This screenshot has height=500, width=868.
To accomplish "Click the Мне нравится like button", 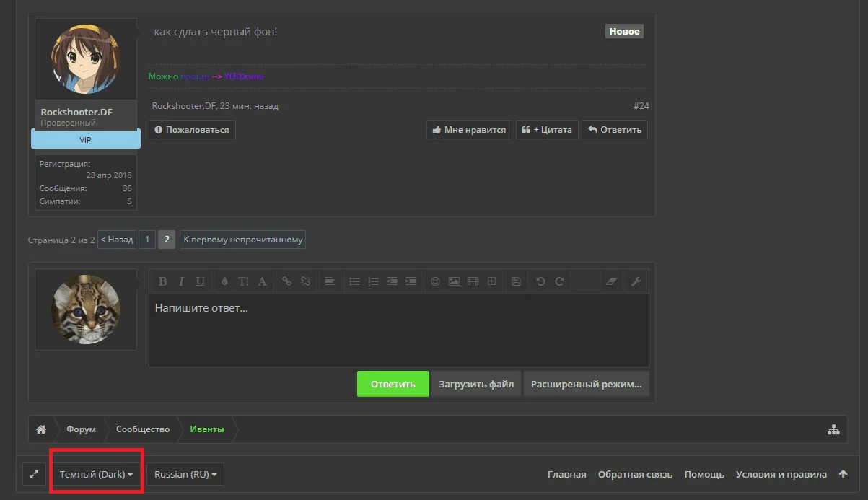I will pos(469,130).
